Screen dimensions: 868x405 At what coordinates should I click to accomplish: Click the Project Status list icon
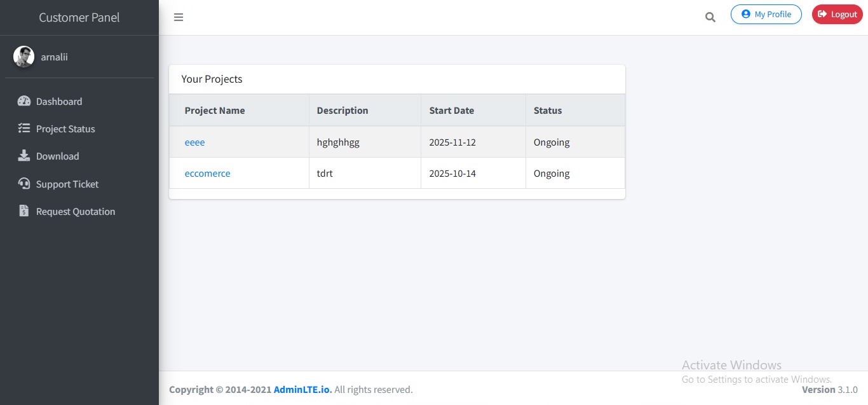[24, 128]
